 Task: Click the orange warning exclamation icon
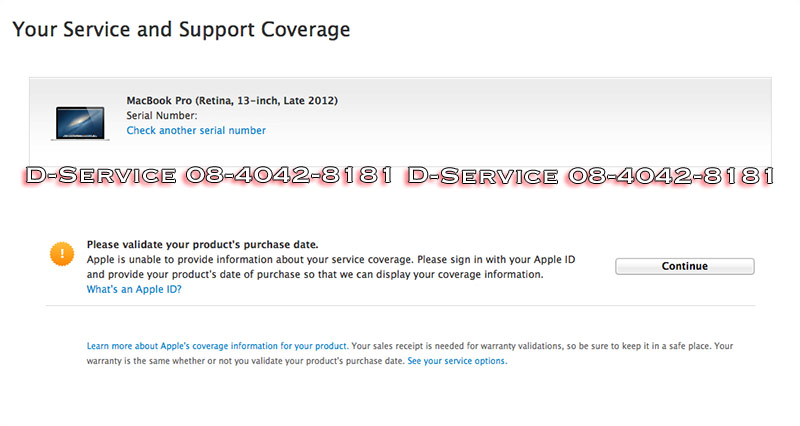point(62,254)
